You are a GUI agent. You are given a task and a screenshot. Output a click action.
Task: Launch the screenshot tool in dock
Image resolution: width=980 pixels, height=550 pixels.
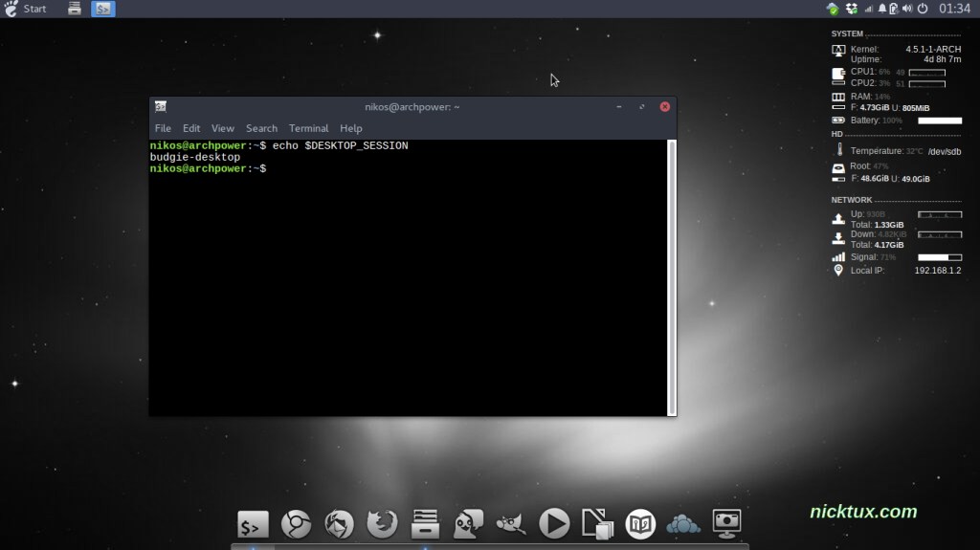(726, 524)
